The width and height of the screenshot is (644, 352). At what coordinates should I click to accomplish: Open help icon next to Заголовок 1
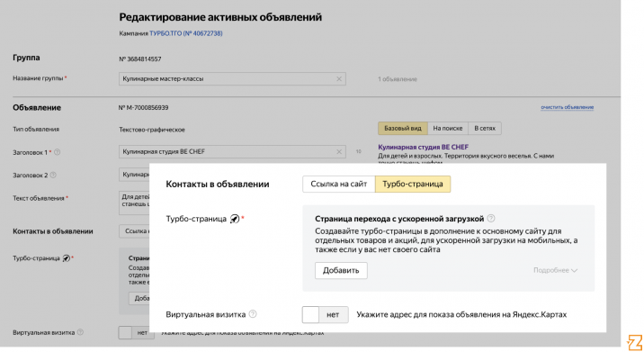pyautogui.click(x=57, y=152)
